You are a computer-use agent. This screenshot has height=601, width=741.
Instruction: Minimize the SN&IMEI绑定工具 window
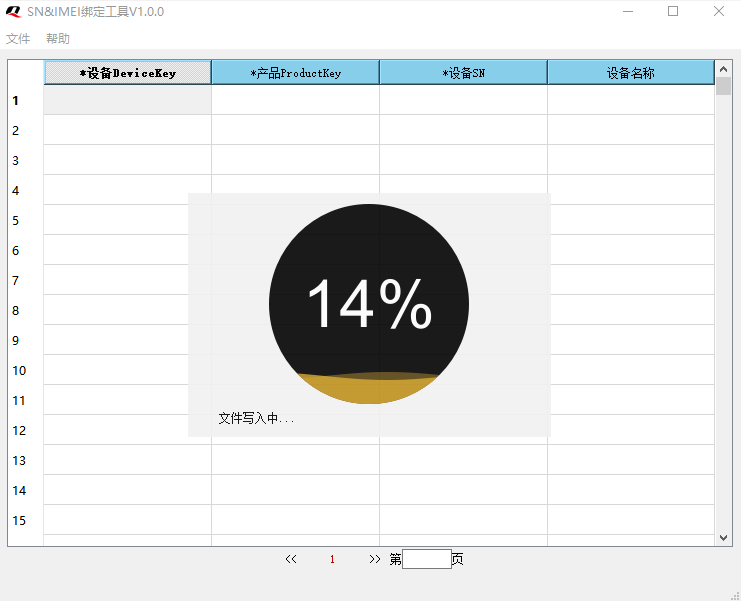(x=628, y=11)
